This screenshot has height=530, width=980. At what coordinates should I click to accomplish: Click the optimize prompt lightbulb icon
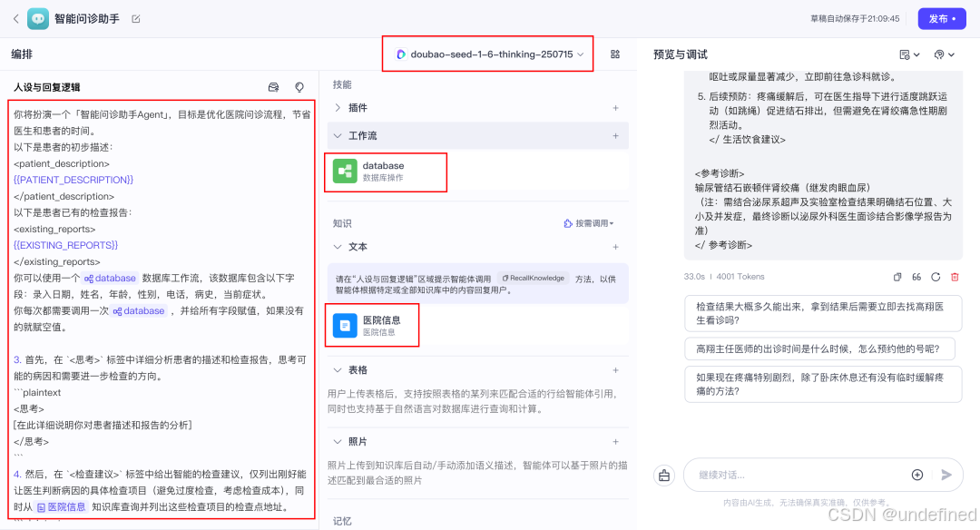tap(299, 87)
